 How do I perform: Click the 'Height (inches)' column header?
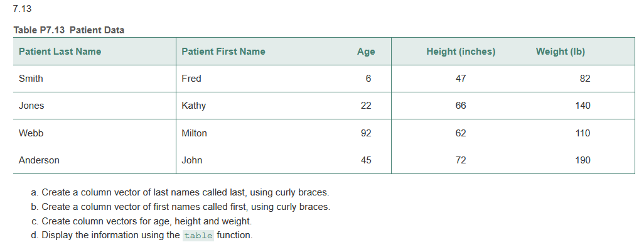click(x=461, y=52)
